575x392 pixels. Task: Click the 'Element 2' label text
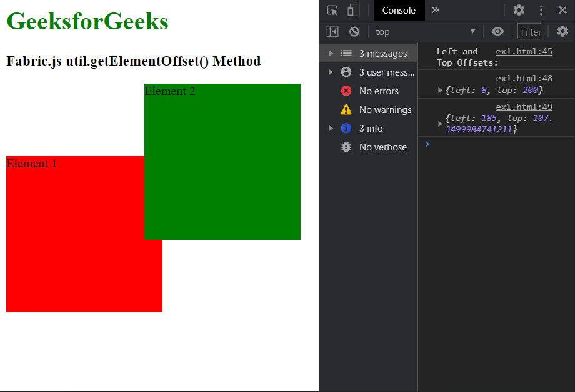tap(170, 91)
